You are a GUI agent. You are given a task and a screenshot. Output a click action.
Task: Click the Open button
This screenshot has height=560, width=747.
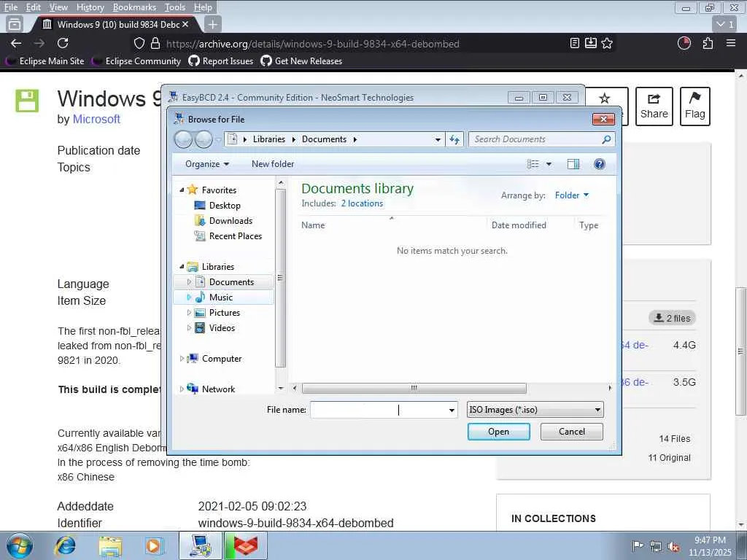click(x=498, y=432)
